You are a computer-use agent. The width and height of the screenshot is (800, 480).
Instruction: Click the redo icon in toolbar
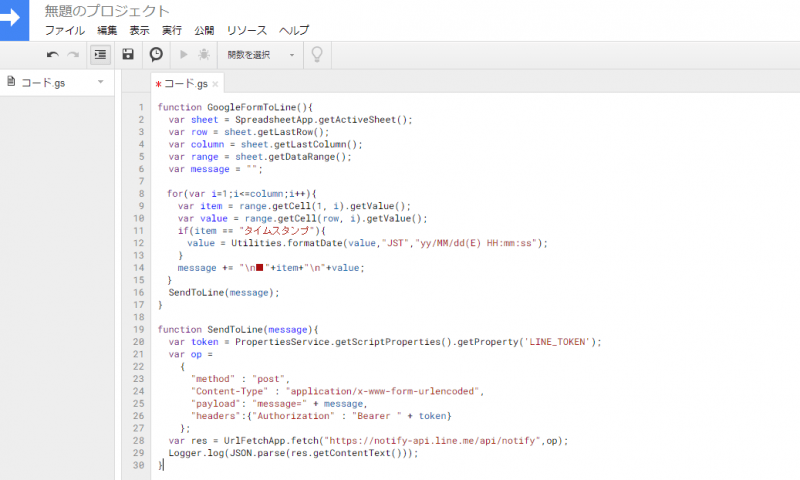(73, 55)
